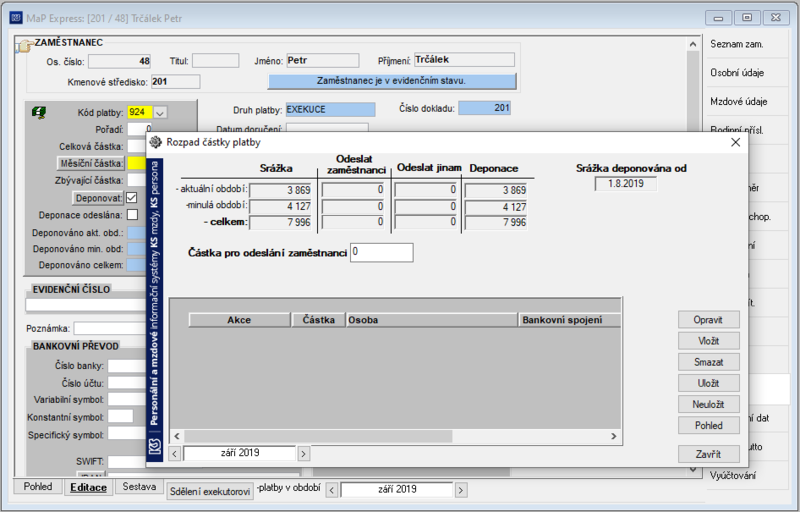Click main window period field září 2019
This screenshot has height=512, width=800.
[x=396, y=490]
